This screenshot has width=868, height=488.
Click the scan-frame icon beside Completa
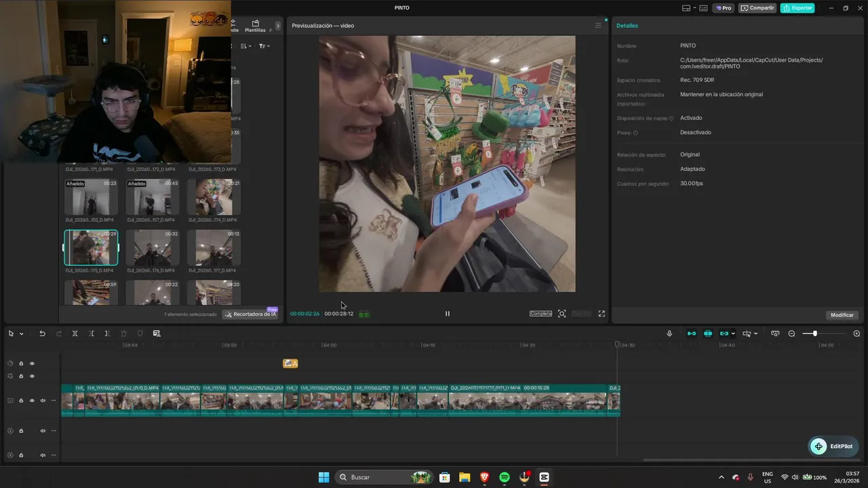coord(561,314)
